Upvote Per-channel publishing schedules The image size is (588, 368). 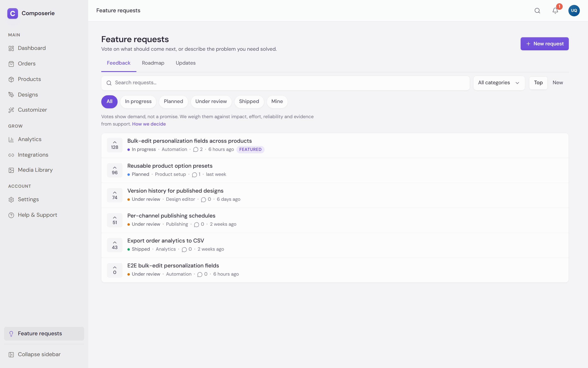coord(115,220)
